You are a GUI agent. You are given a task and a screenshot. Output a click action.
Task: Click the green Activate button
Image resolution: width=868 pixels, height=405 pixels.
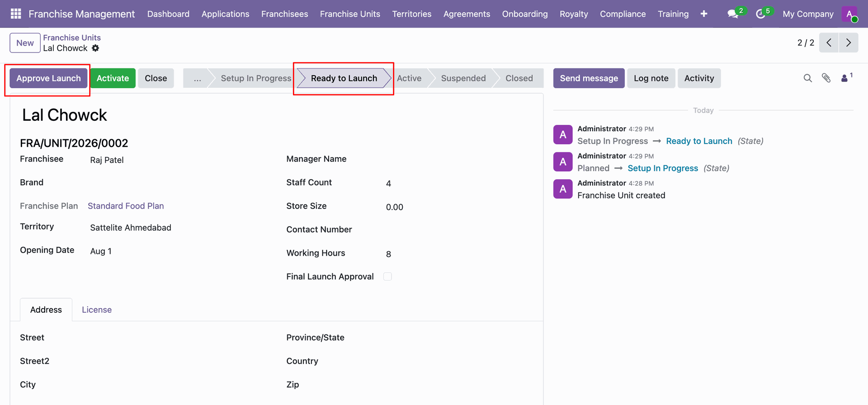click(113, 78)
